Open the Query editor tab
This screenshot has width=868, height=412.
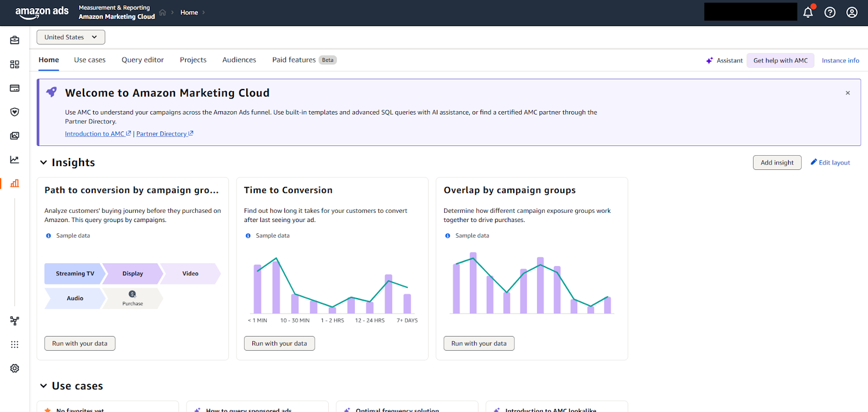coord(143,60)
